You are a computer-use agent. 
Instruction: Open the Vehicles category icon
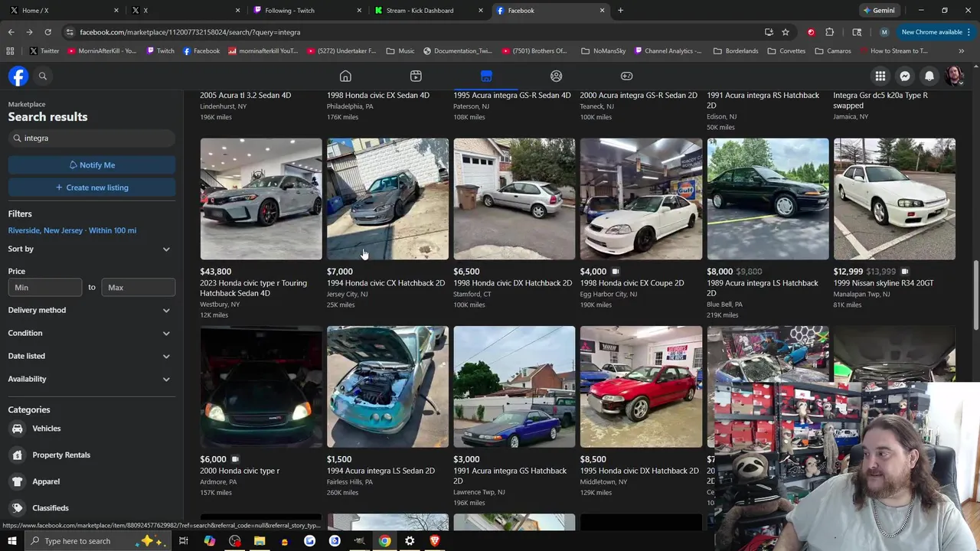tap(17, 429)
